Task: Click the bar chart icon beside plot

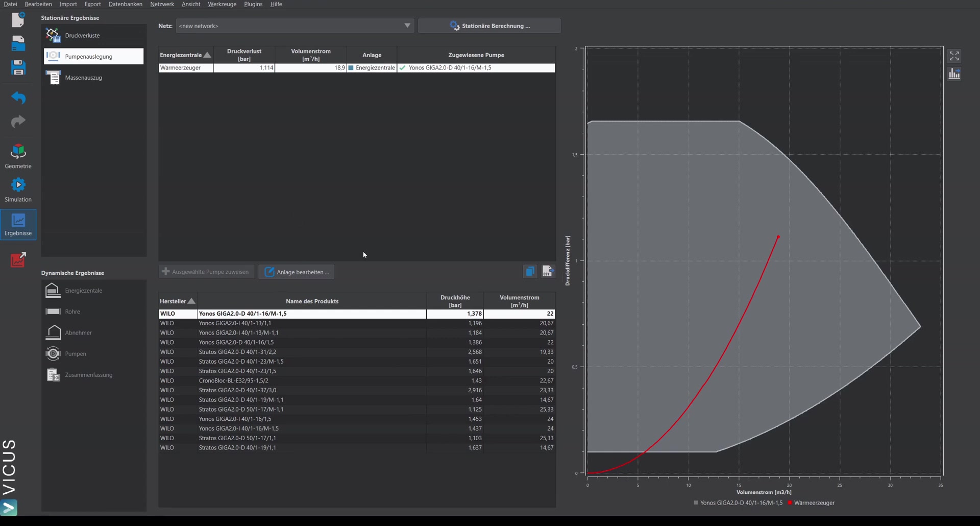Action: (x=954, y=74)
